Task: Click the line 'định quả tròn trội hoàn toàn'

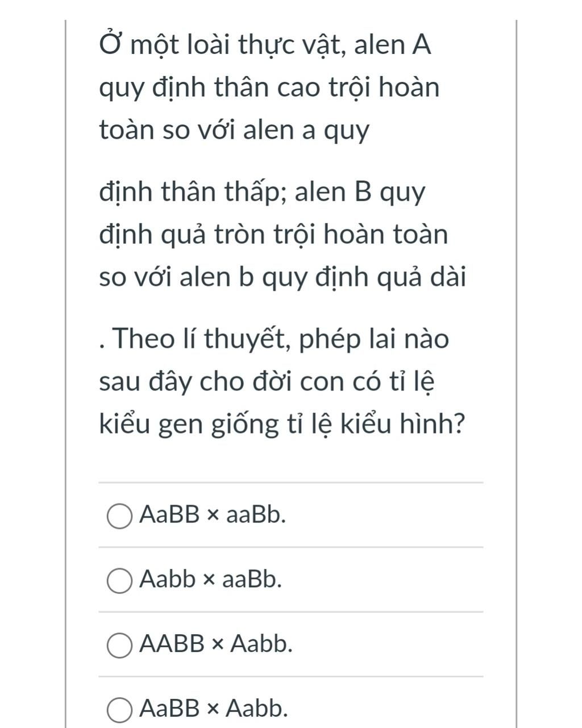Action: [273, 235]
